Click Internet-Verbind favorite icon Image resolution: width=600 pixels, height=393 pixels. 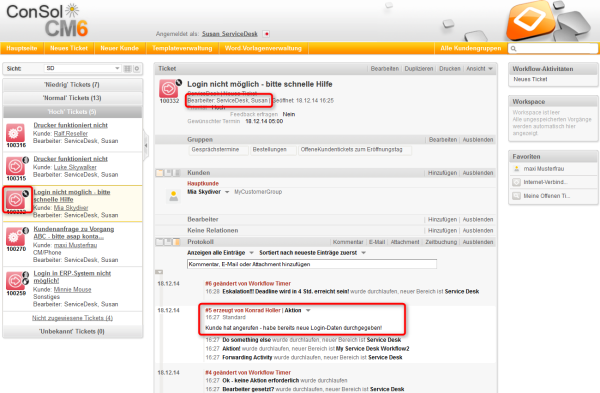pyautogui.click(x=517, y=182)
